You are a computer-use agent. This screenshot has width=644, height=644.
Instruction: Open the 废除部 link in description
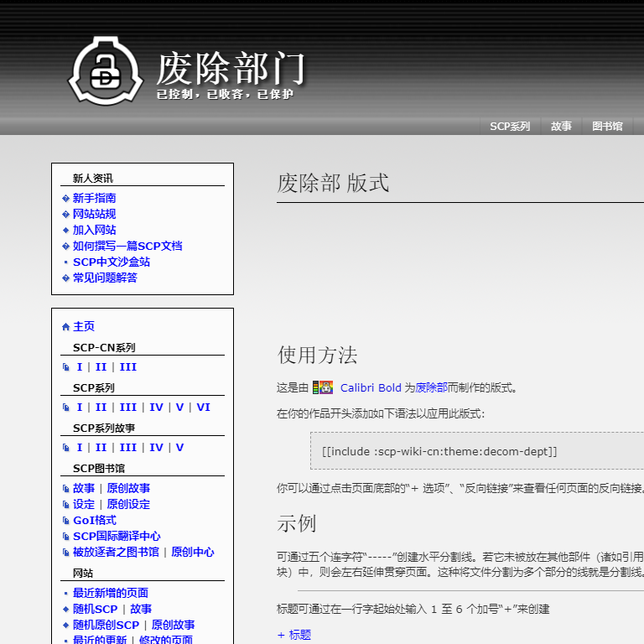tap(431, 388)
